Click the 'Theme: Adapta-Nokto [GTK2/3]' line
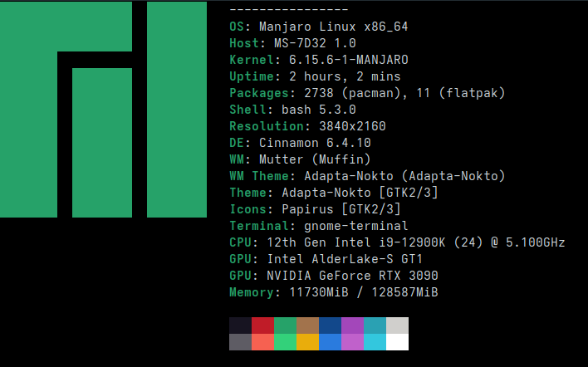588x367 pixels. click(x=334, y=193)
